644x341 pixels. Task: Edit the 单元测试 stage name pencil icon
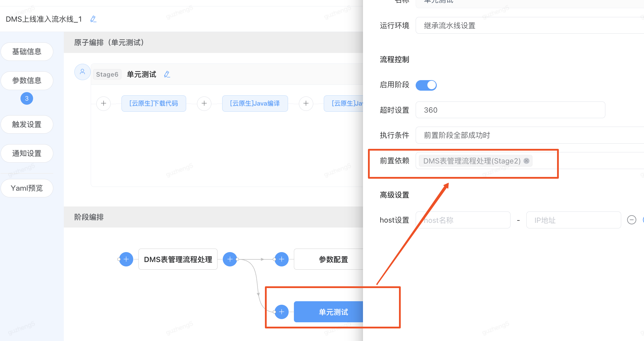point(167,74)
